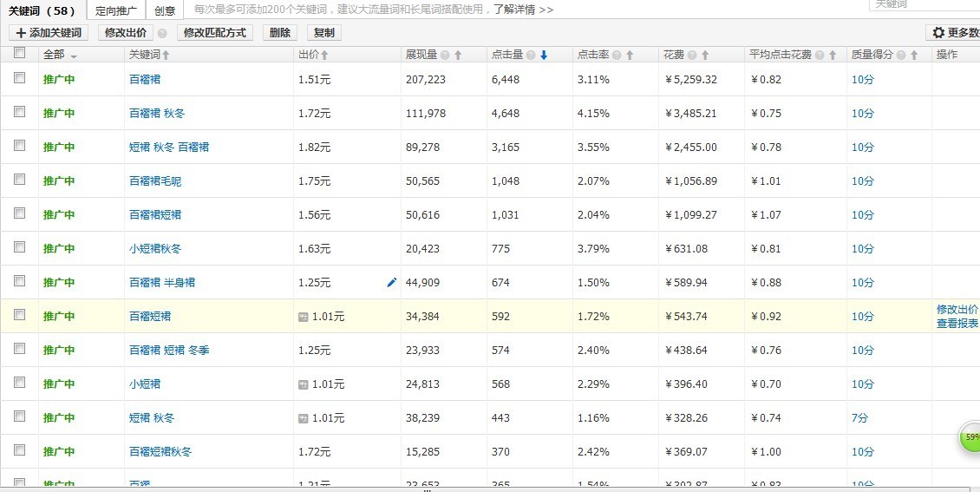The height and width of the screenshot is (492, 980).
Task: Open keyword link 百褶裙毛呢
Action: 155,181
